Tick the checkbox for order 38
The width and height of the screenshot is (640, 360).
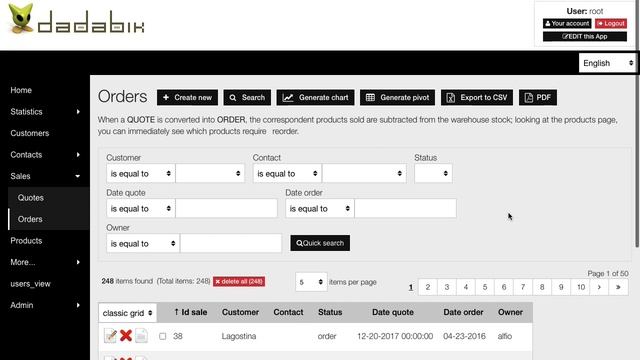(x=162, y=336)
